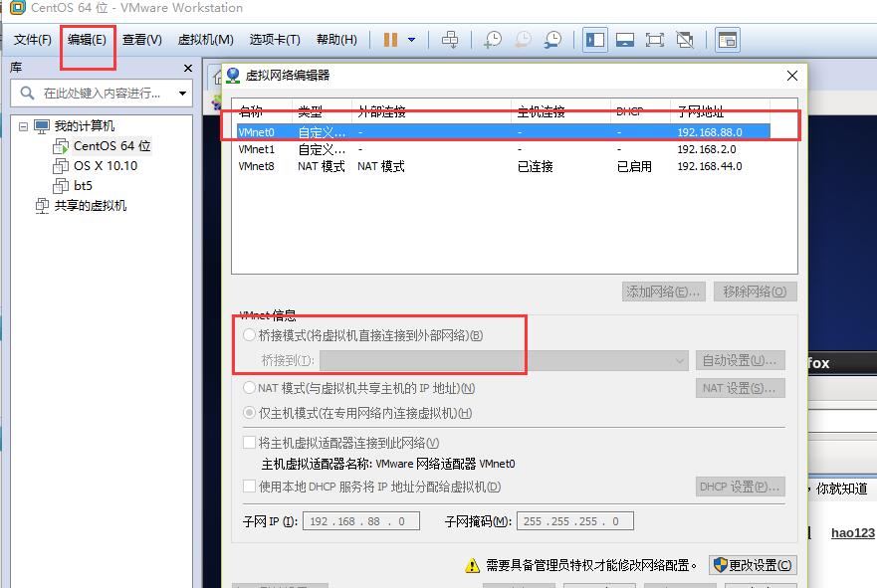Expand the power options dropdown arrow

[x=412, y=40]
